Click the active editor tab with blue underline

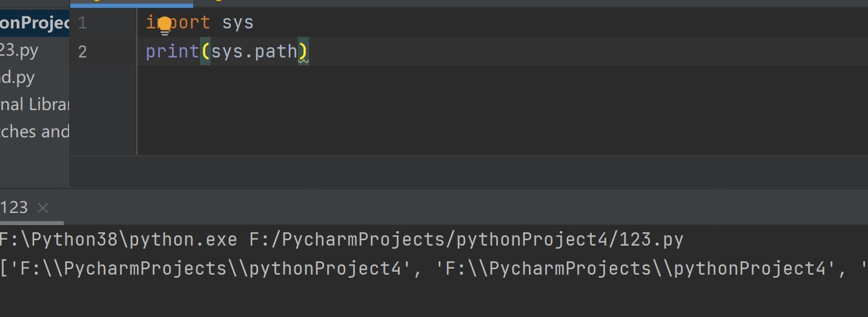pos(131,3)
